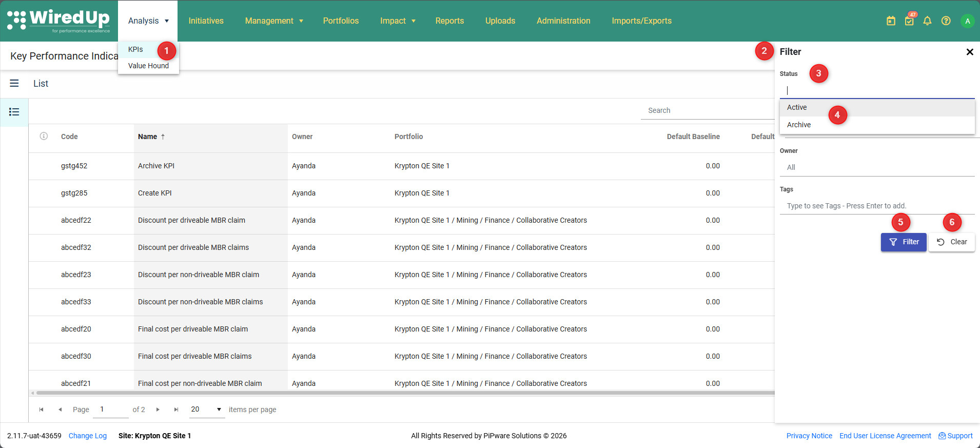Go to the last page
Viewport: 980px width, 448px height.
176,410
